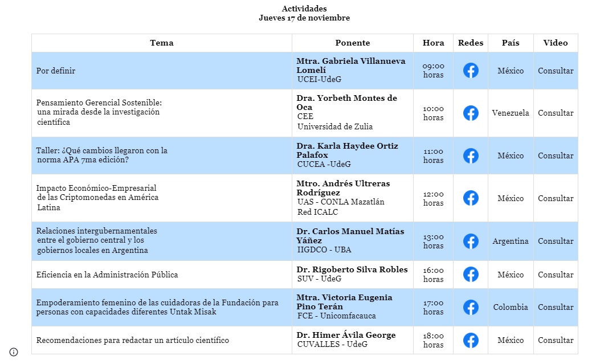Select the Tema column header
Image resolution: width=592 pixels, height=364 pixels.
162,43
